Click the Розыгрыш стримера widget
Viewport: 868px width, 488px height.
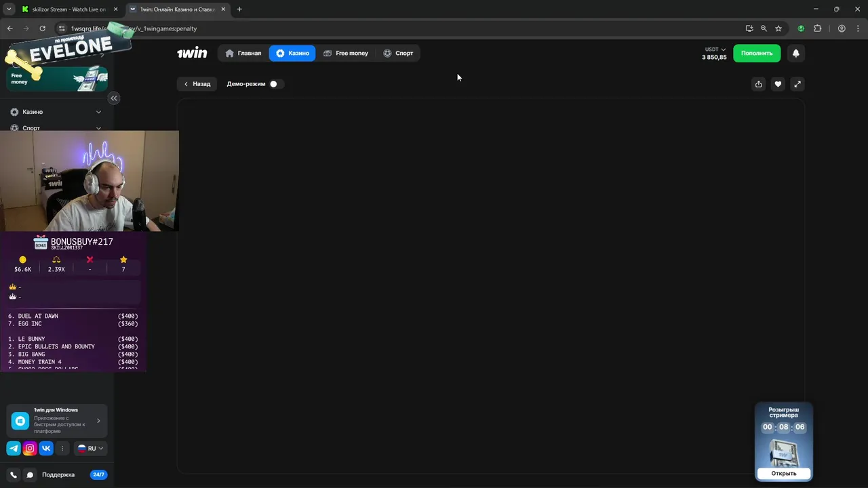pos(784,441)
